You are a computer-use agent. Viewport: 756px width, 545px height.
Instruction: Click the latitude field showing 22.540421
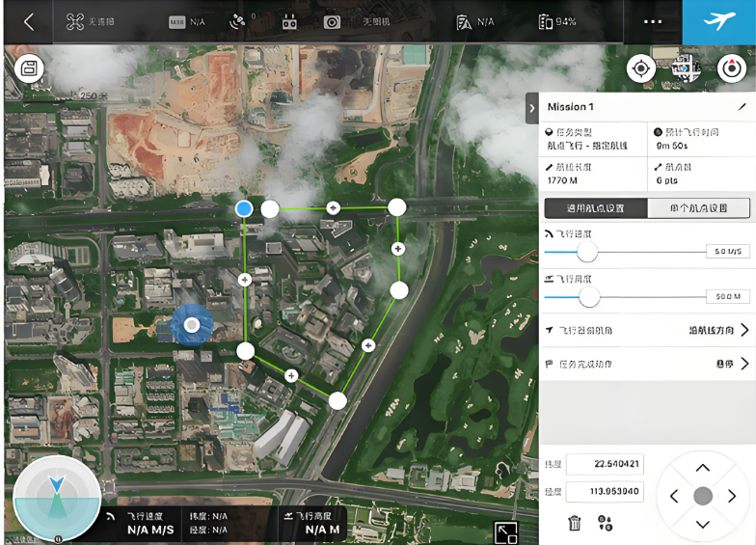click(605, 465)
